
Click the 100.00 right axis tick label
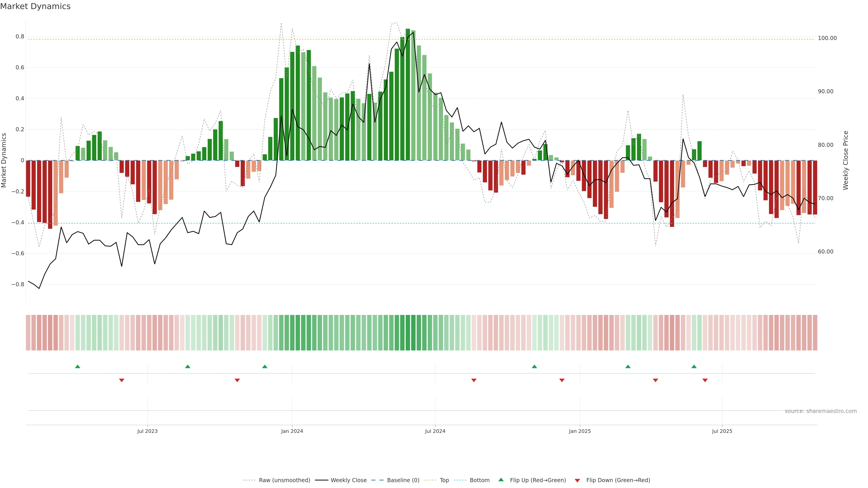pyautogui.click(x=827, y=38)
